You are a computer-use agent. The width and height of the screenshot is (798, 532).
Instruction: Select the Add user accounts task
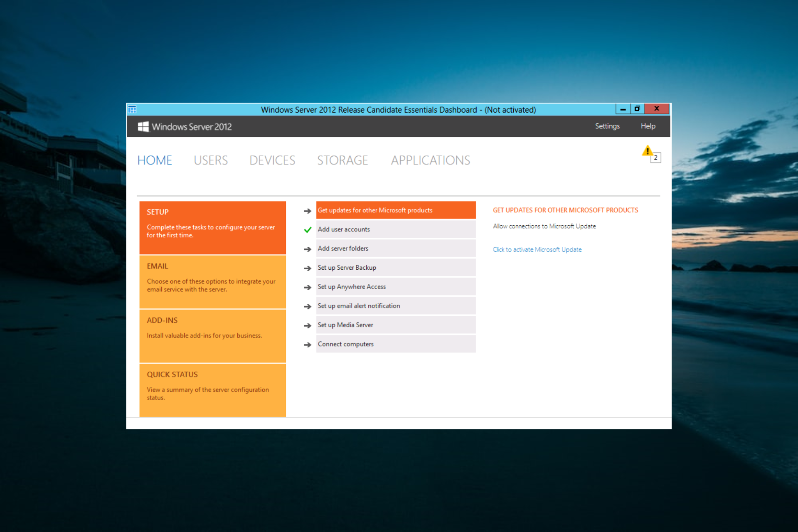click(396, 229)
